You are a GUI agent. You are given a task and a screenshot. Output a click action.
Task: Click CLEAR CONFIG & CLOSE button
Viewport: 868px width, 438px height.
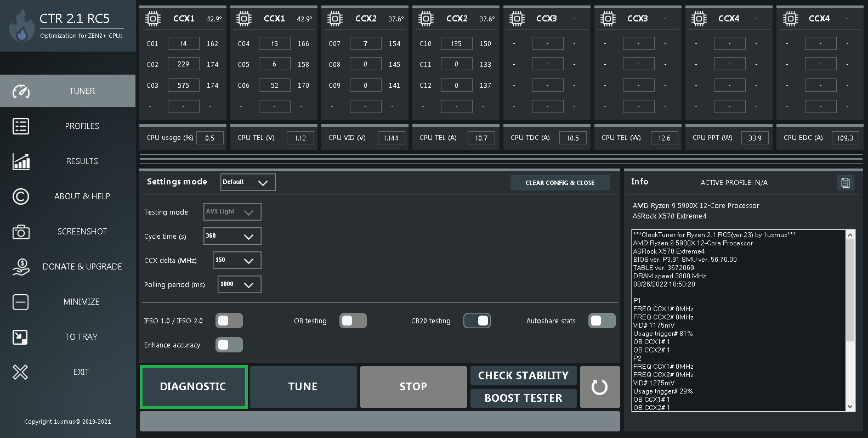pyautogui.click(x=560, y=183)
